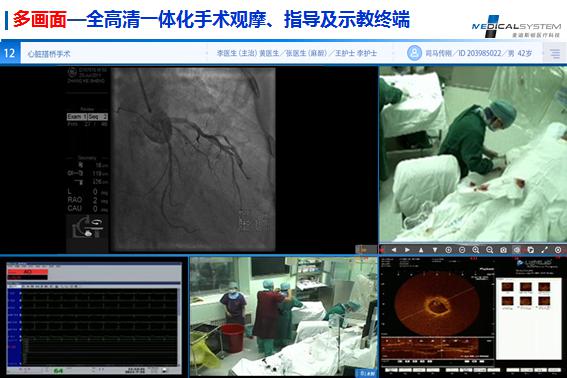Toggle the highlighted speaker icon
The height and width of the screenshot is (378, 567).
[x=517, y=250]
